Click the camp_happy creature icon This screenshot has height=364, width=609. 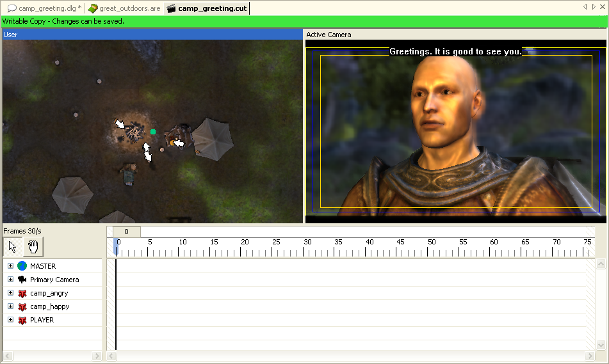22,306
